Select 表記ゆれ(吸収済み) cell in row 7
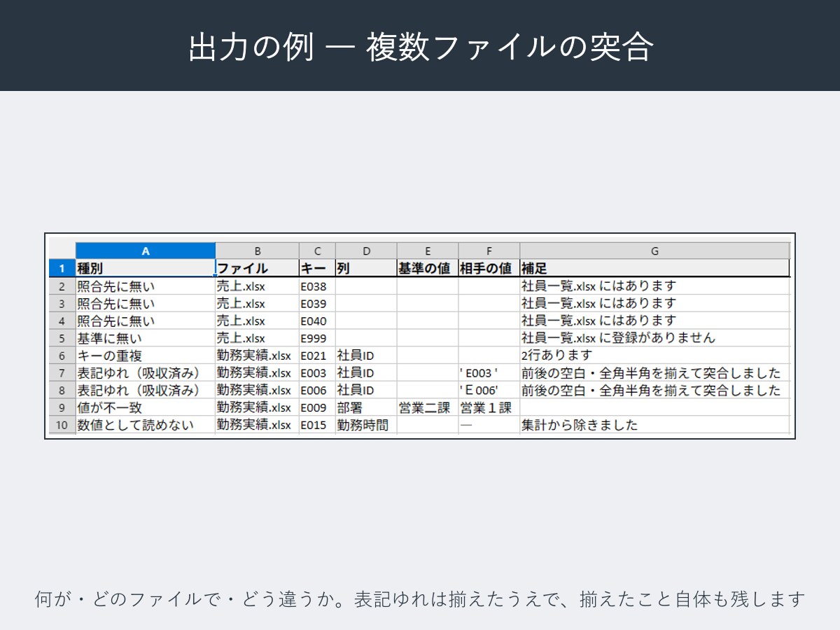 click(x=146, y=373)
